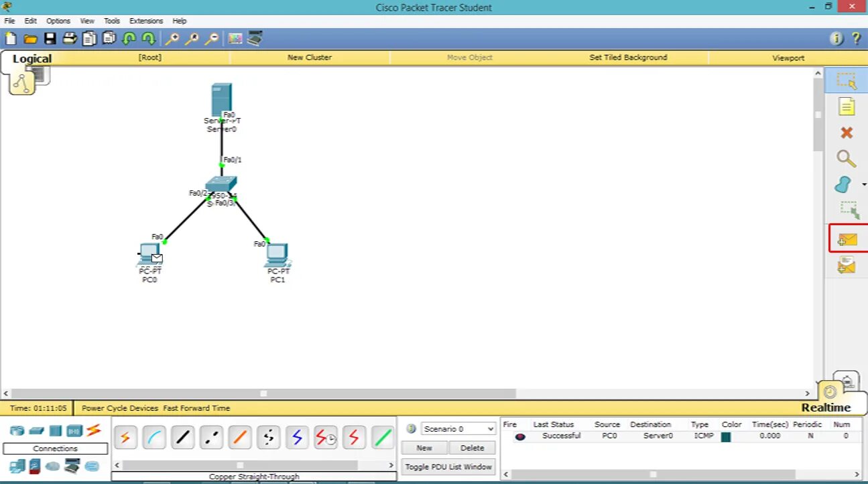Image resolution: width=868 pixels, height=484 pixels.
Task: Open the Tools menu
Action: pyautogui.click(x=112, y=21)
